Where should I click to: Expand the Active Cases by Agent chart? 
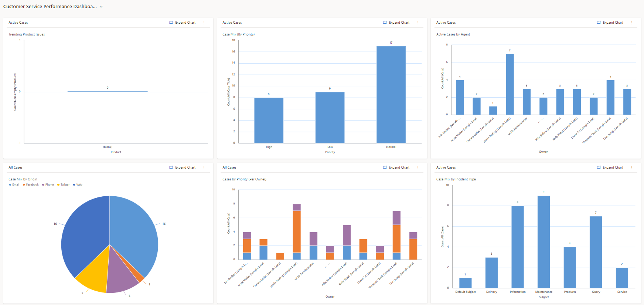(x=610, y=23)
